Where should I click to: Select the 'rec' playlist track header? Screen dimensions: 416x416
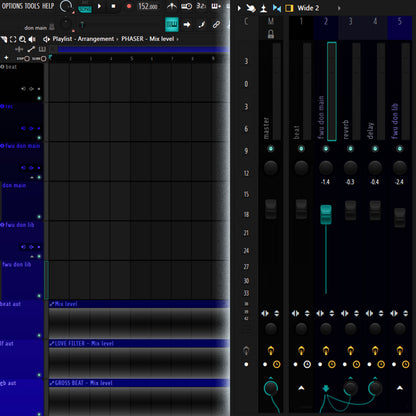coord(22,122)
